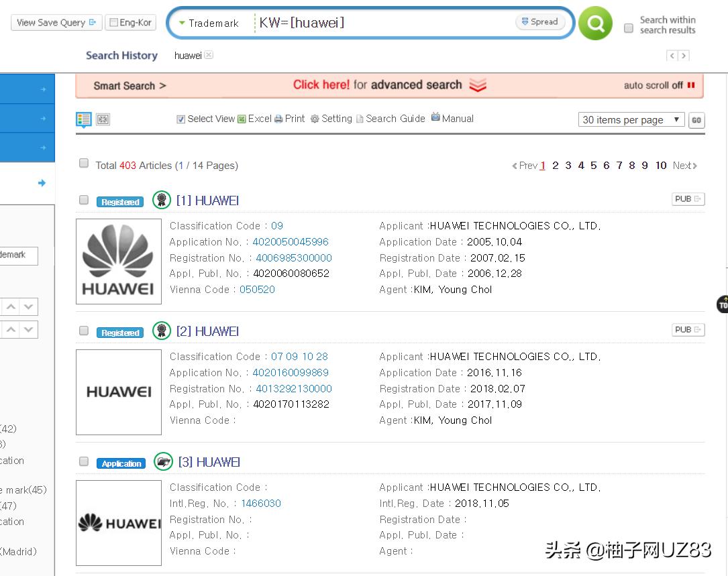
Task: Click classification code 09 of result [1]
Action: (x=277, y=226)
